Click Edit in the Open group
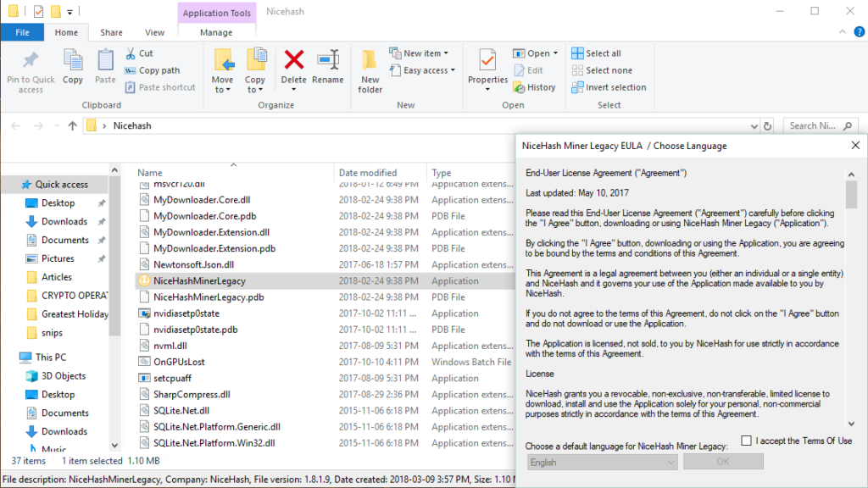Image resolution: width=868 pixels, height=488 pixels. (529, 70)
